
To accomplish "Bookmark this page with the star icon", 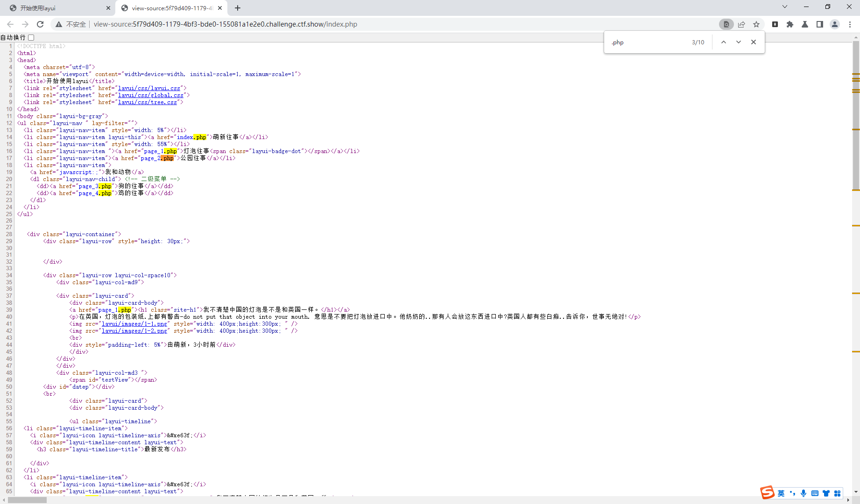I will [x=756, y=24].
